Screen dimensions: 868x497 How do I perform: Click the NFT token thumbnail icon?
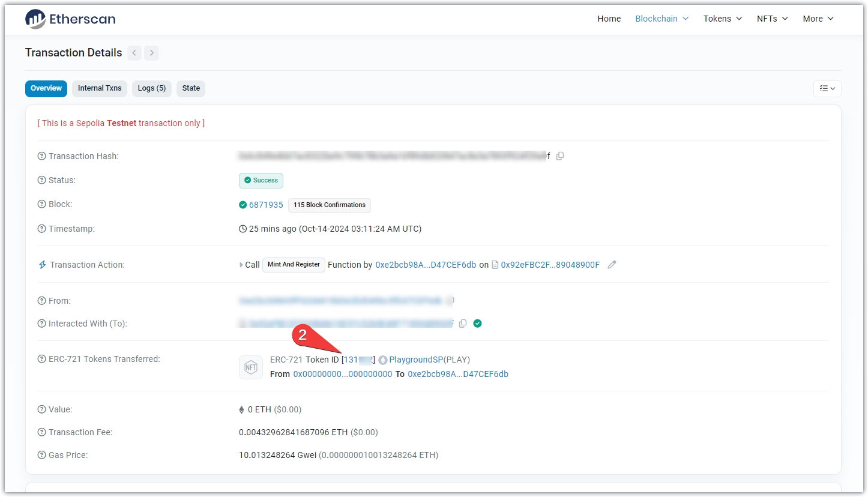[x=250, y=367]
